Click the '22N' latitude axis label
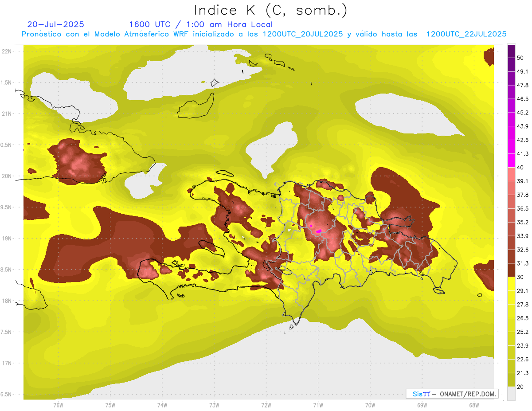This screenshot has width=532, height=411. 8,51
